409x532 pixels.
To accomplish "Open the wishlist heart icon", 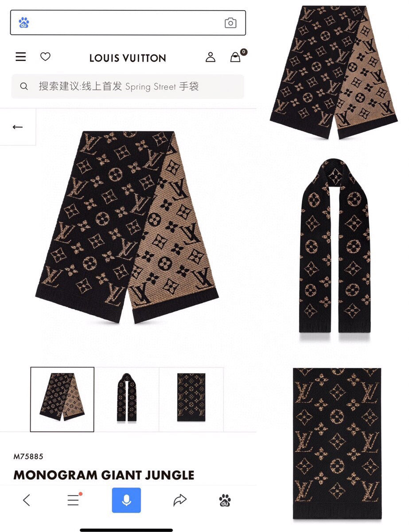I will point(45,57).
